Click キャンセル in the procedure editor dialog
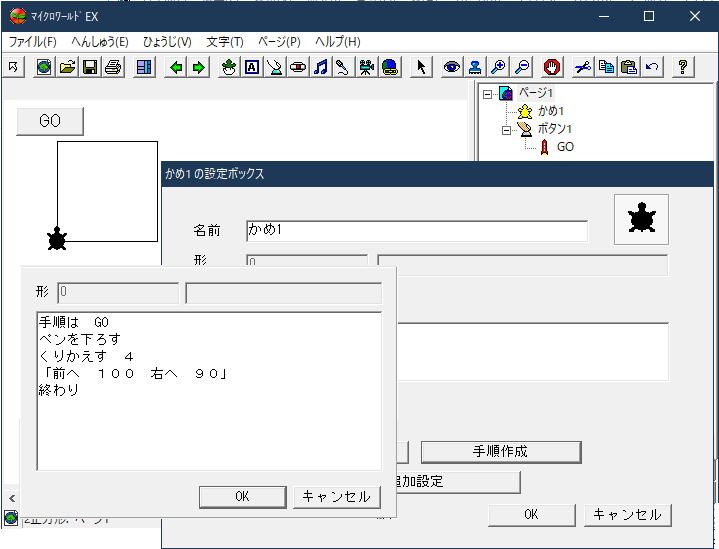Viewport: 719px width, 549px height. pos(337,497)
